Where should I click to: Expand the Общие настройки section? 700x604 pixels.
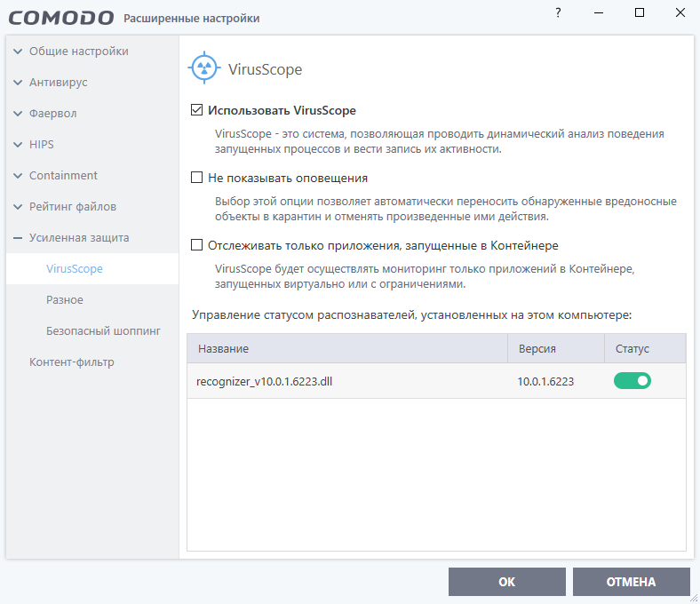(x=18, y=52)
